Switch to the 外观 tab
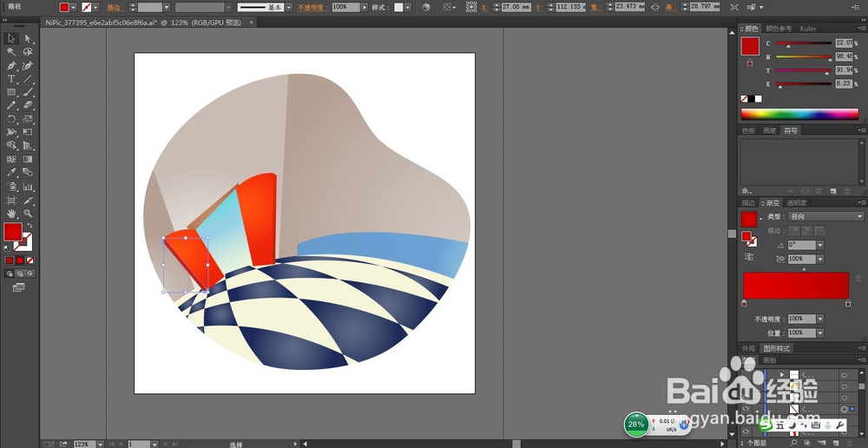868x448 pixels. coord(748,348)
